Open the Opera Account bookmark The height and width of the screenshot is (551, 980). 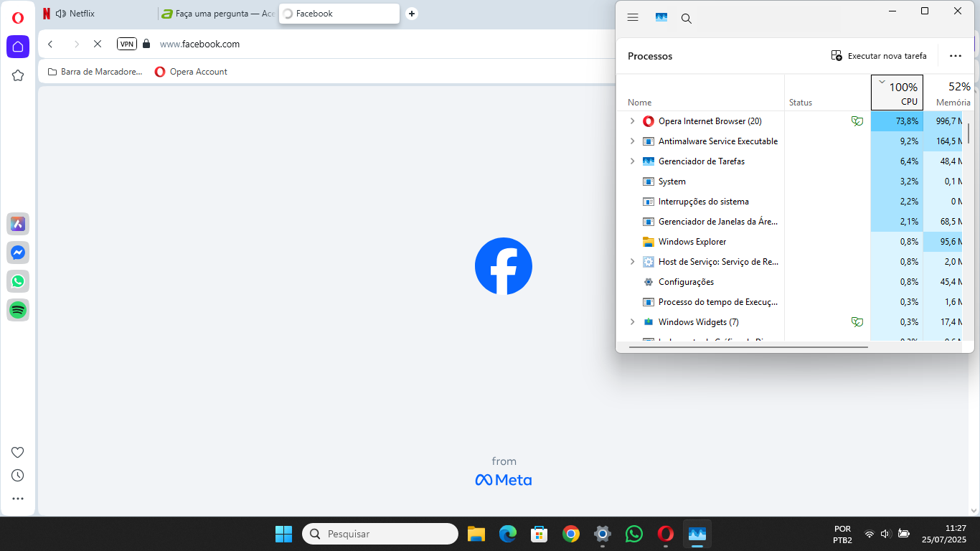[x=191, y=72]
